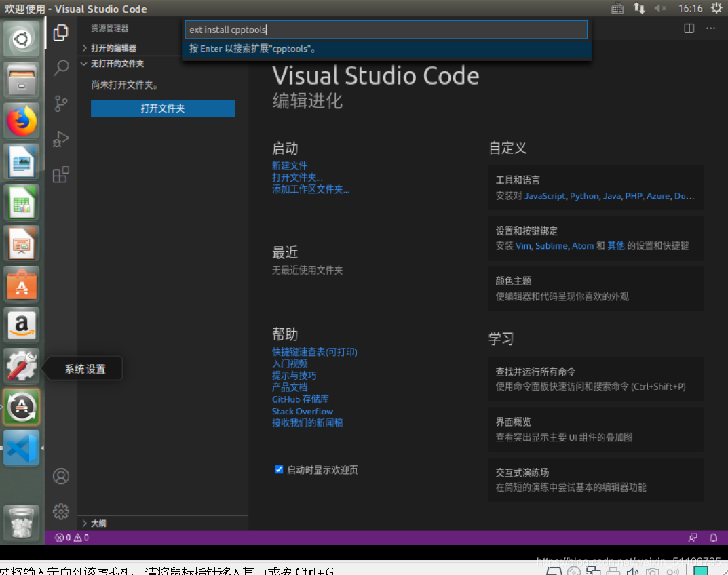Open the 产品文档 link
728x575 pixels.
[289, 387]
